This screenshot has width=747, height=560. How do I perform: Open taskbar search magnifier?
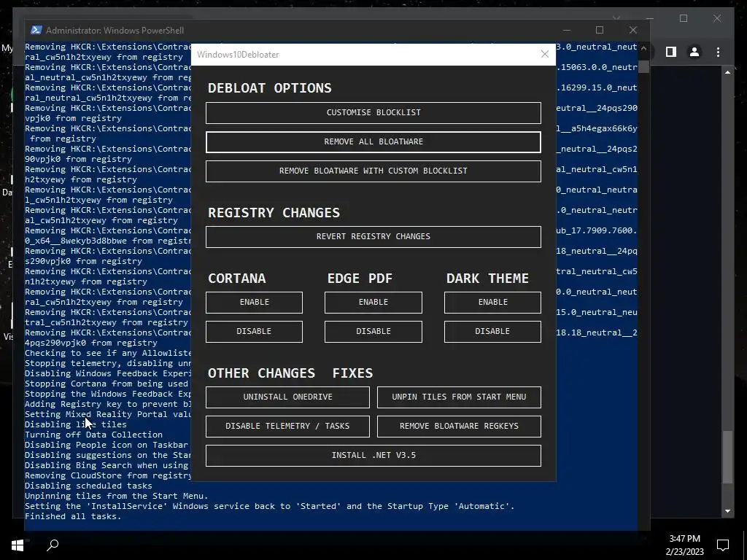click(53, 545)
